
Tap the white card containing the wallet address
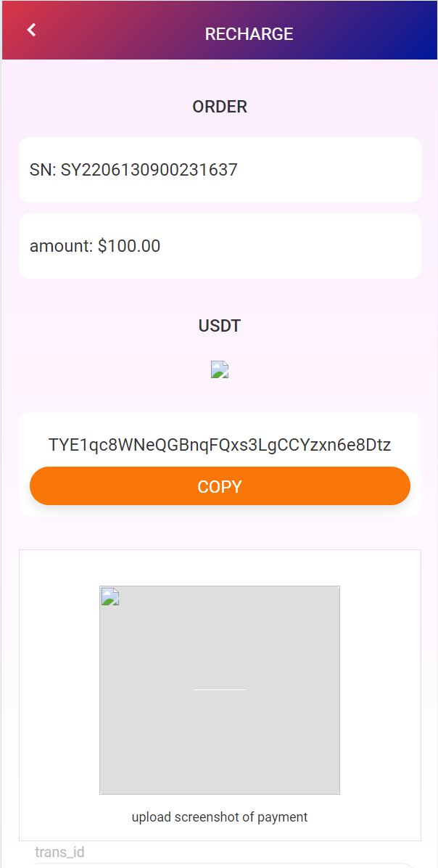pos(220,464)
